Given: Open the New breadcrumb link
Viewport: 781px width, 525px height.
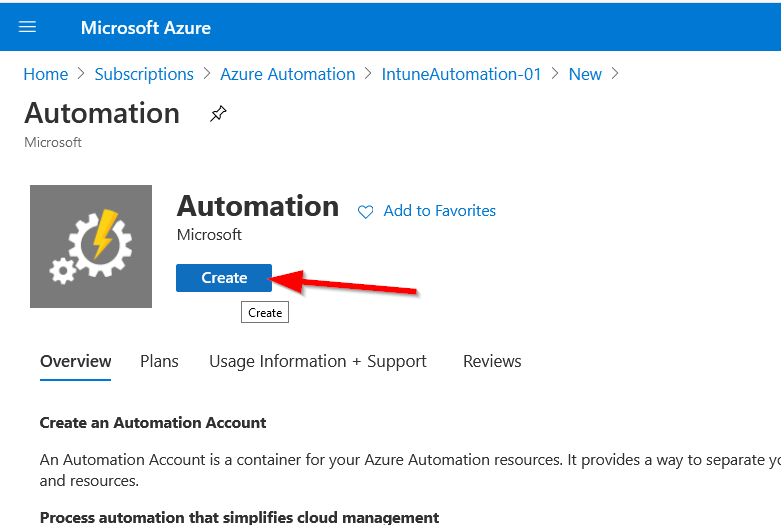Looking at the screenshot, I should pyautogui.click(x=585, y=74).
